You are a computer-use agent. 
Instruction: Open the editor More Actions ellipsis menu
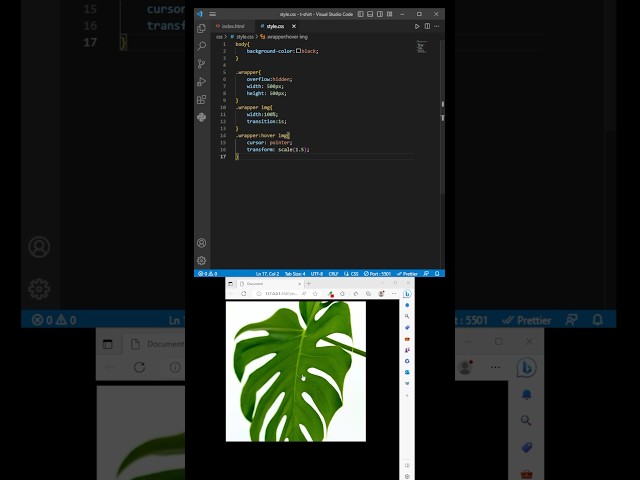click(x=437, y=26)
